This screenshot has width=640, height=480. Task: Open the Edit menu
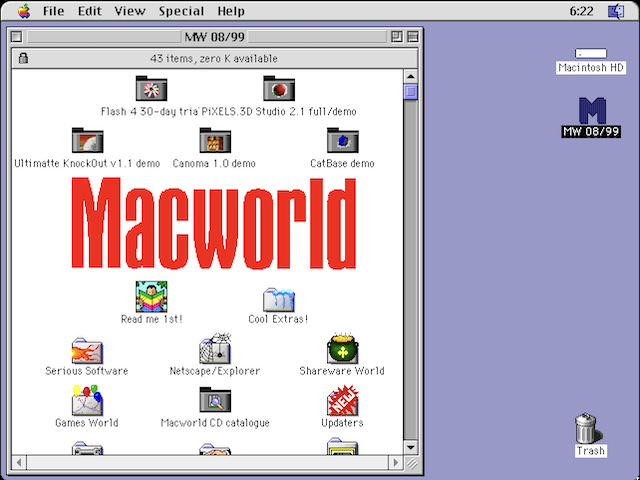point(89,11)
